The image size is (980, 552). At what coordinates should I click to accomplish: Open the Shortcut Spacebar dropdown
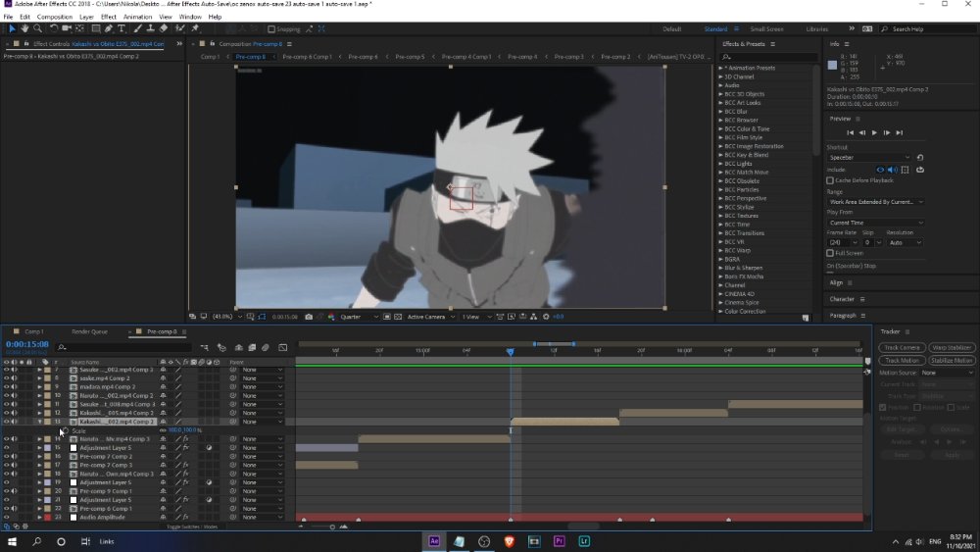[869, 158]
